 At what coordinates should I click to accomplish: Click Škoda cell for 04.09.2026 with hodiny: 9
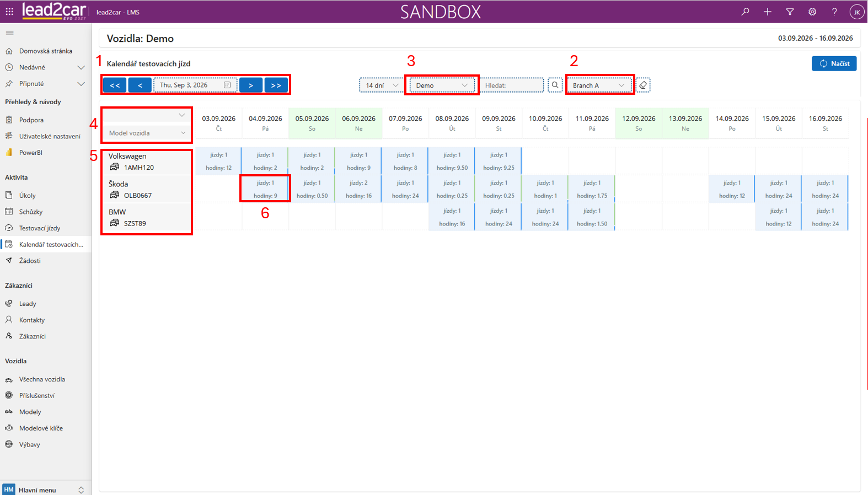pyautogui.click(x=265, y=189)
